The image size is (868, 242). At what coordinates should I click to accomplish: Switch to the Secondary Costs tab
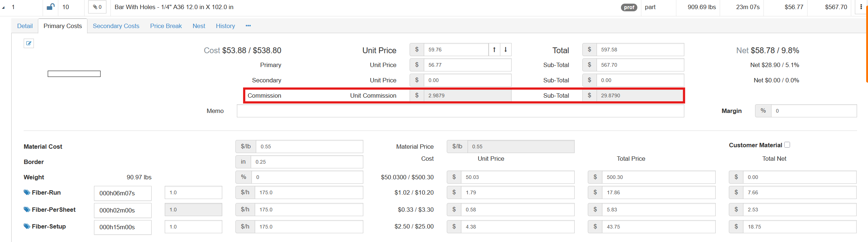click(x=116, y=26)
